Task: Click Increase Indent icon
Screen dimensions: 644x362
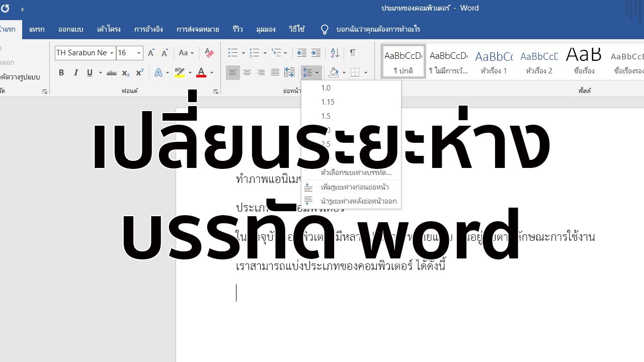Action: 316,53
